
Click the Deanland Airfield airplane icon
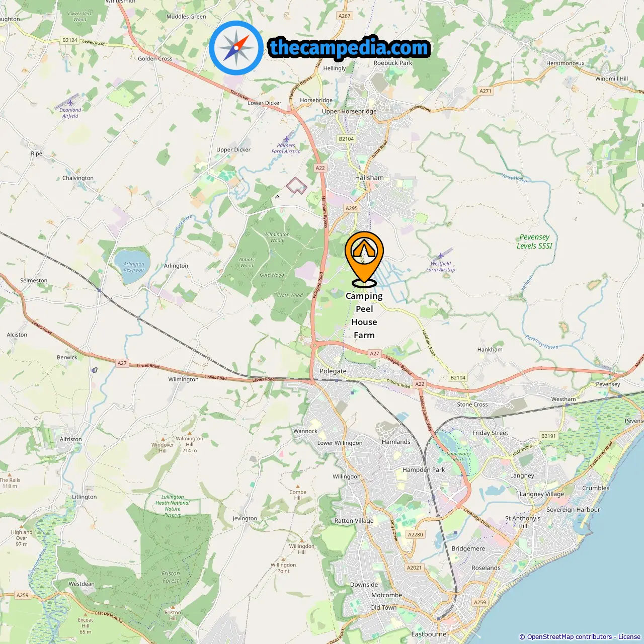tap(71, 102)
